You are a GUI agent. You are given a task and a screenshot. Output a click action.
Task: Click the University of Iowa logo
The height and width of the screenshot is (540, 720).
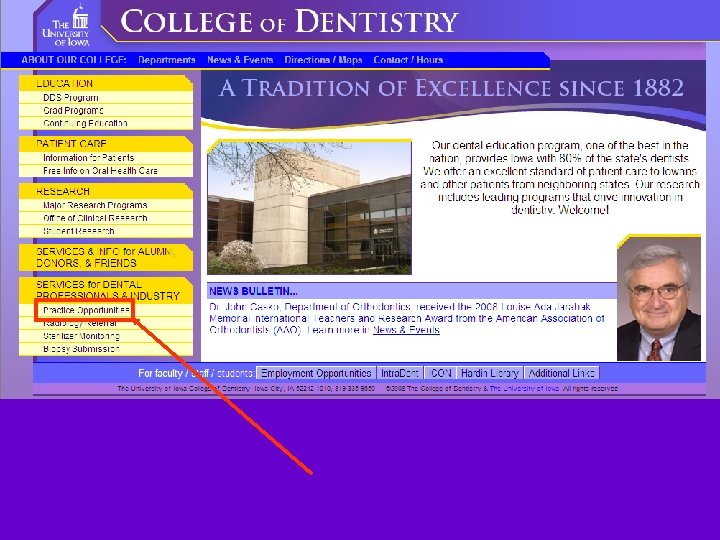[66, 25]
